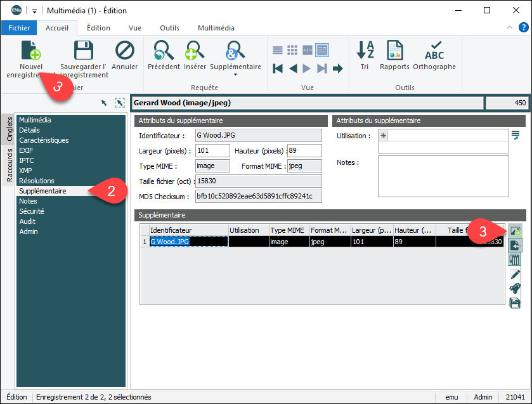Screen dimensions: 532x404
Task: Open the quick access toolbar dropdown
Action: [34, 11]
